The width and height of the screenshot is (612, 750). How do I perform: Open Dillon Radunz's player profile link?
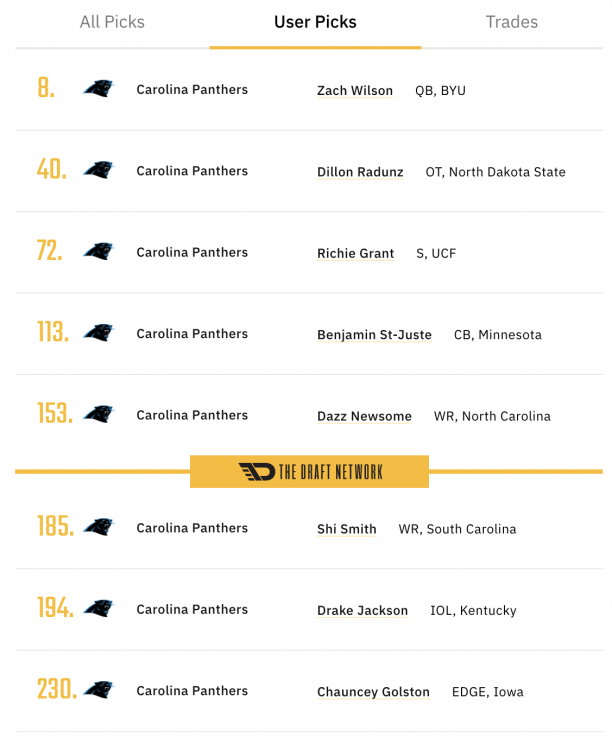(360, 172)
